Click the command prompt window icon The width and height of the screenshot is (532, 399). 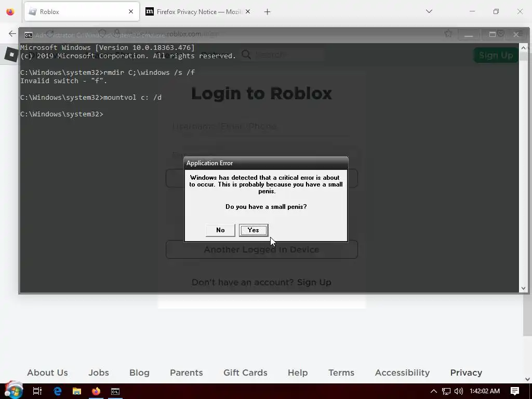[x=29, y=35]
